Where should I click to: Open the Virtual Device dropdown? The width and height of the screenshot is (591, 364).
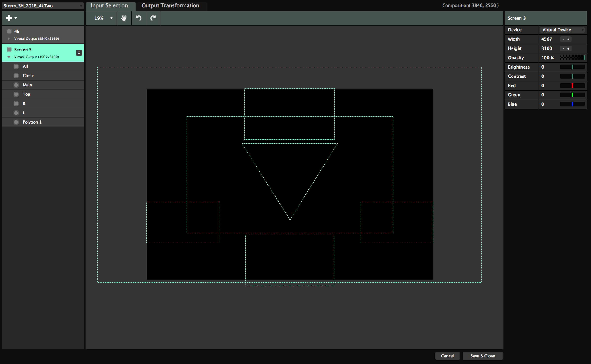tap(563, 30)
